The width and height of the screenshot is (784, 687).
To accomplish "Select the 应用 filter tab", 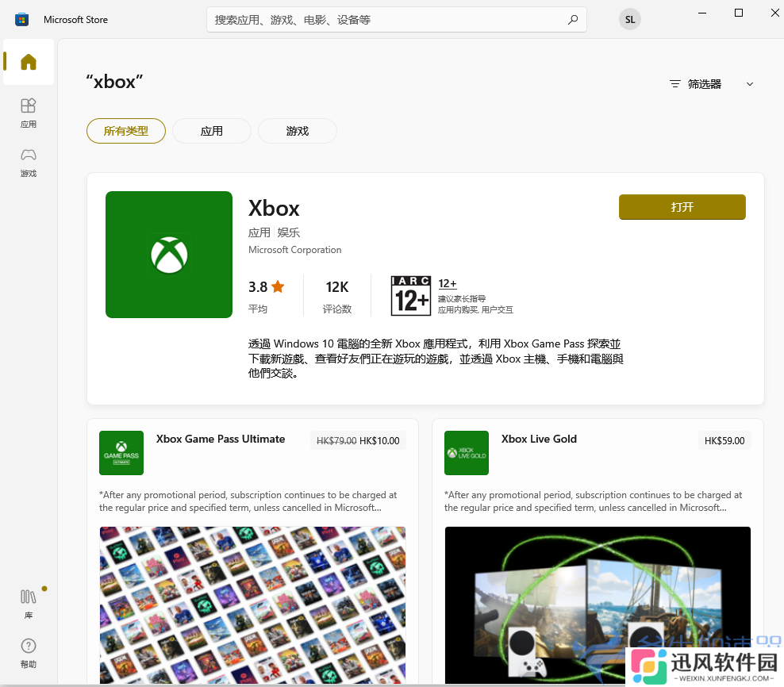I will (x=212, y=131).
